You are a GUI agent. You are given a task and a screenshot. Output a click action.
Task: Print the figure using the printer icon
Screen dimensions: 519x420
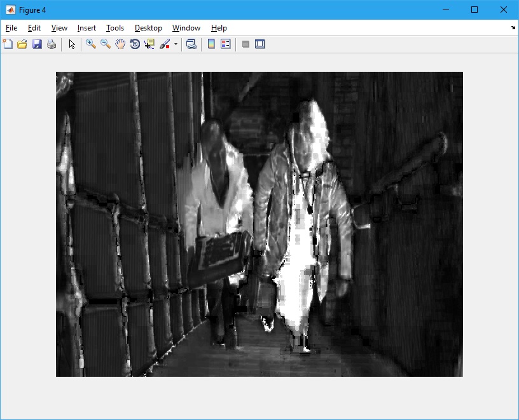tap(52, 44)
